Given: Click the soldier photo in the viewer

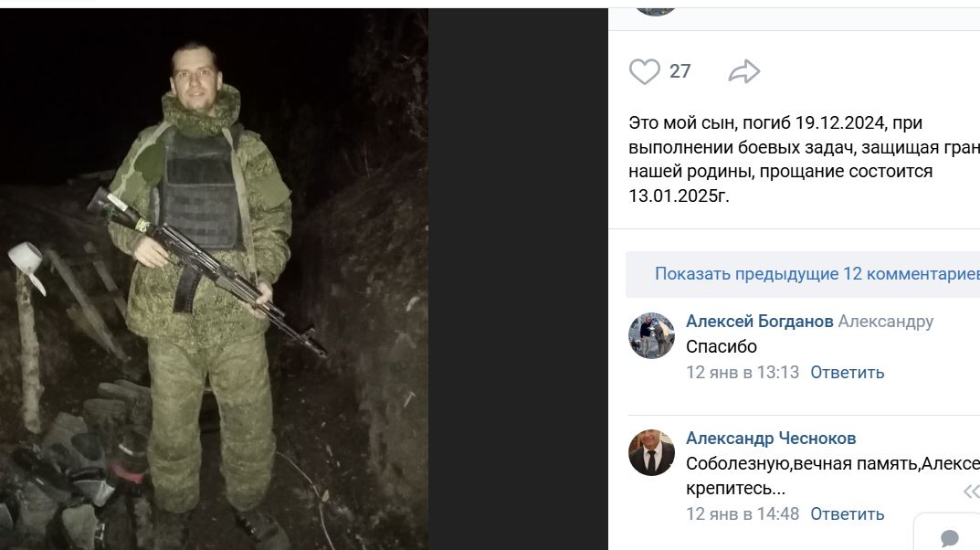Looking at the screenshot, I should click(214, 279).
